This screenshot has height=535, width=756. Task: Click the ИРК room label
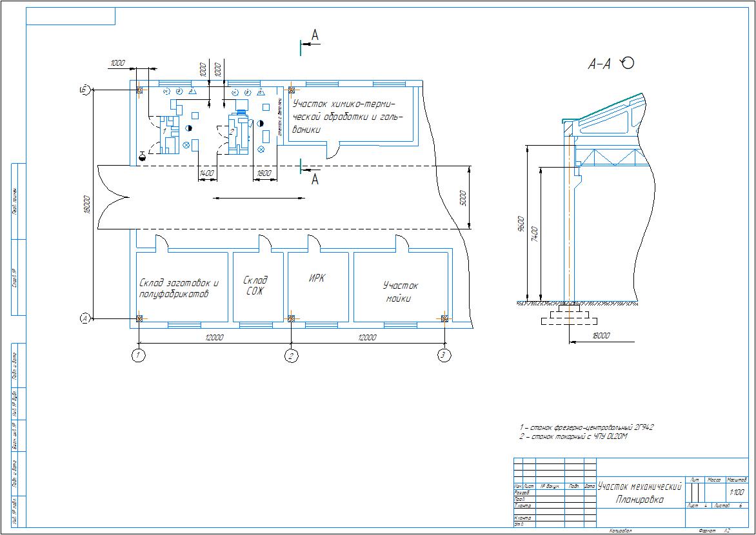pyautogui.click(x=316, y=278)
